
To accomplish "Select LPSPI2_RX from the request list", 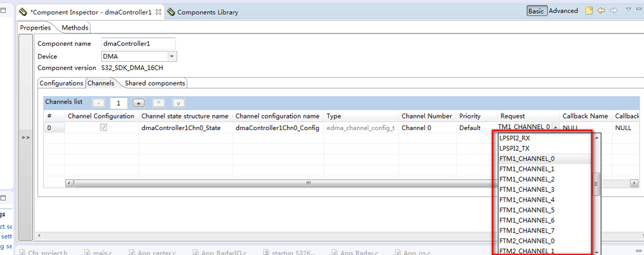I will pos(544,138).
